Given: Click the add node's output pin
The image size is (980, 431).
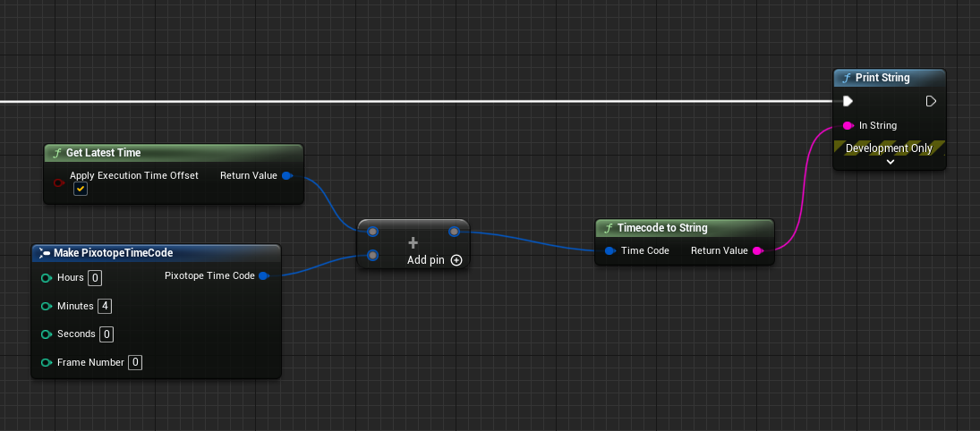Looking at the screenshot, I should tap(454, 232).
